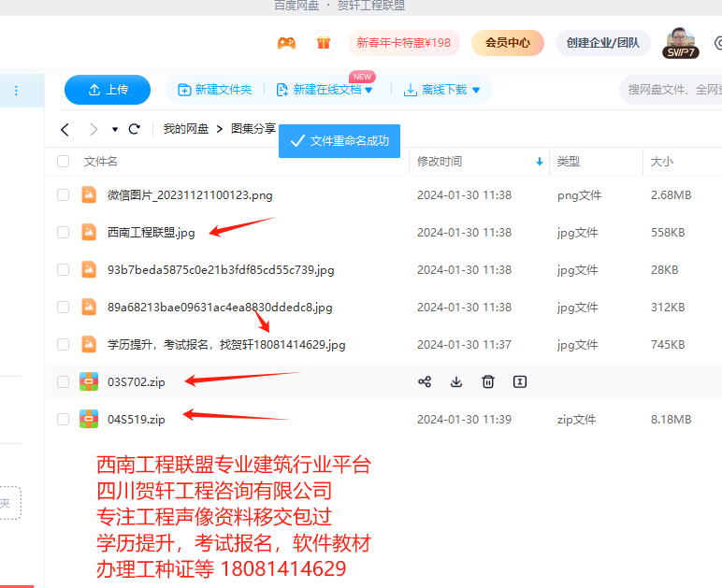Click the new-folder icon beside 新建文件夹

tap(184, 90)
